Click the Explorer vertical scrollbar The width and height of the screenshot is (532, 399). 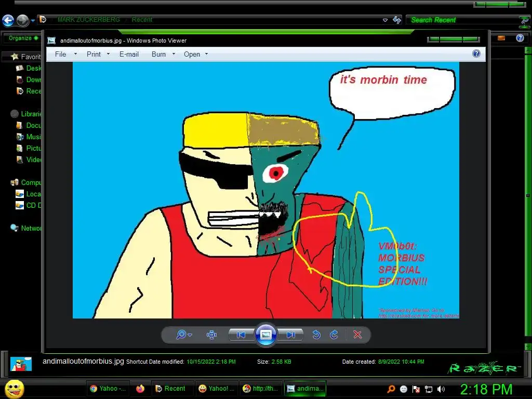[528, 195]
